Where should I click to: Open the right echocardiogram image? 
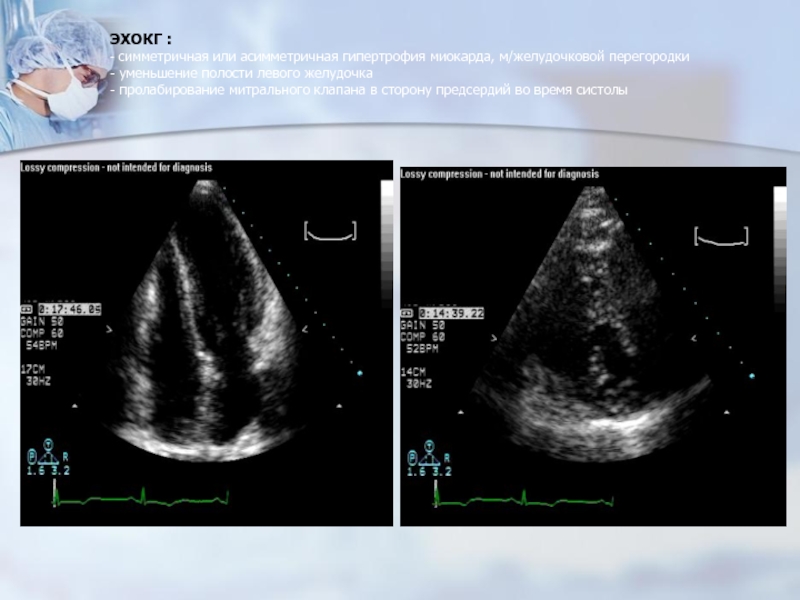(x=593, y=346)
